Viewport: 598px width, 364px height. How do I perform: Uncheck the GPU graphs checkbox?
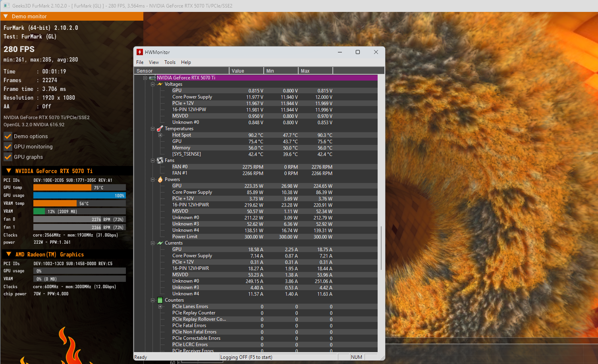pos(8,157)
